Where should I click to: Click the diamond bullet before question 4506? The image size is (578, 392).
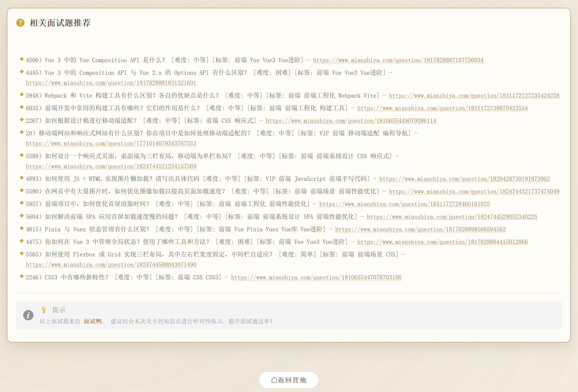[22, 59]
